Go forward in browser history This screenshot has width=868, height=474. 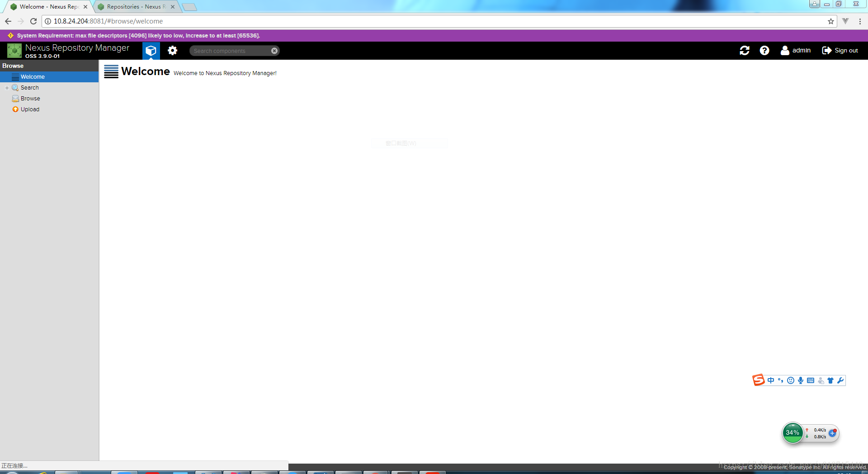click(21, 21)
